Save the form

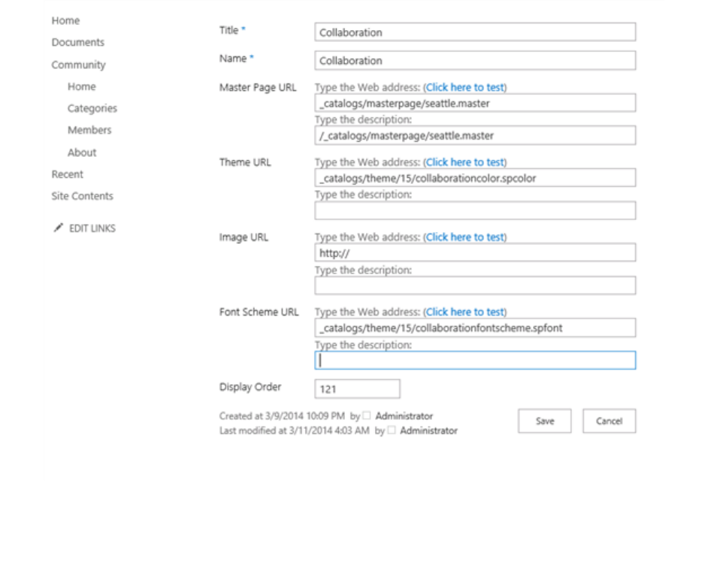(545, 421)
